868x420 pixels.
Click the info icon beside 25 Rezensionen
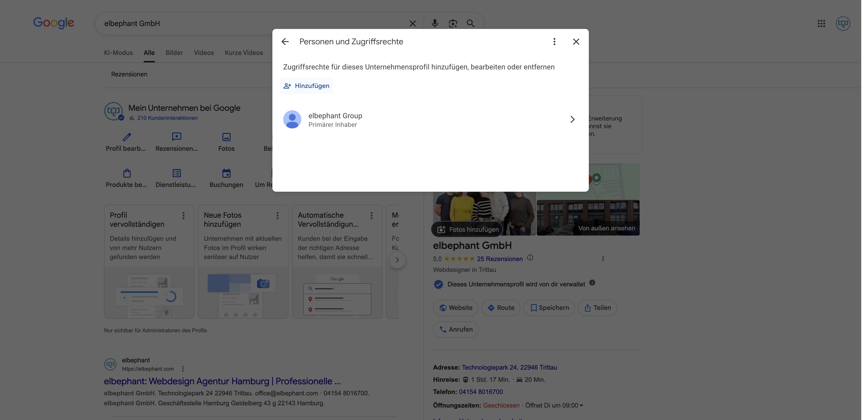(x=530, y=258)
